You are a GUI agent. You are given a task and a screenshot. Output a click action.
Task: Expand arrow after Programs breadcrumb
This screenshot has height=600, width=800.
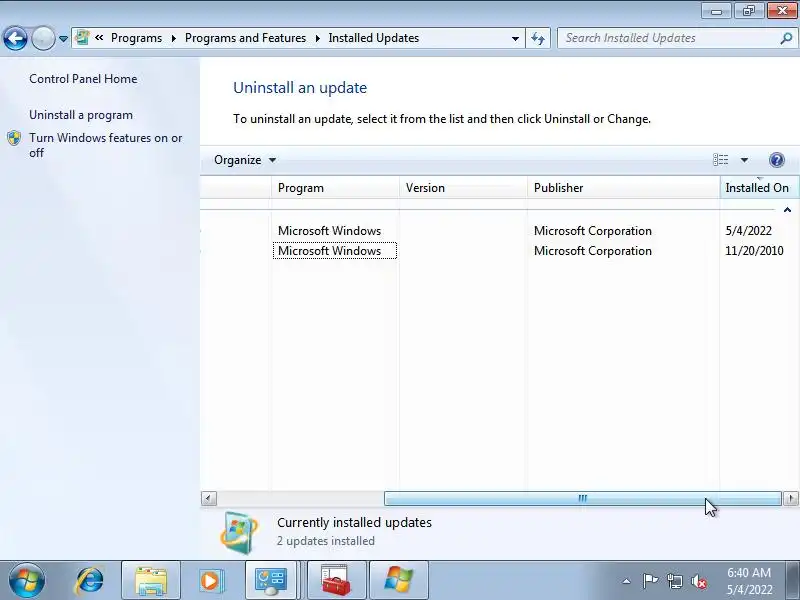[173, 38]
